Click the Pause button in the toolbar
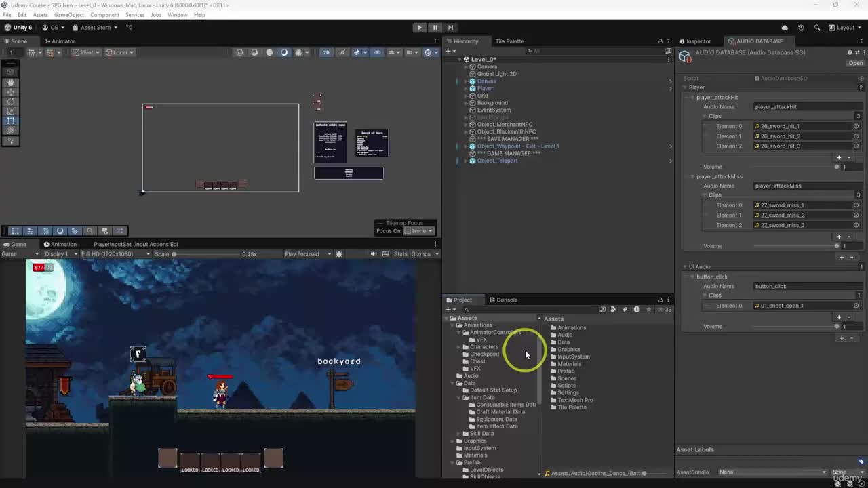 tap(435, 28)
